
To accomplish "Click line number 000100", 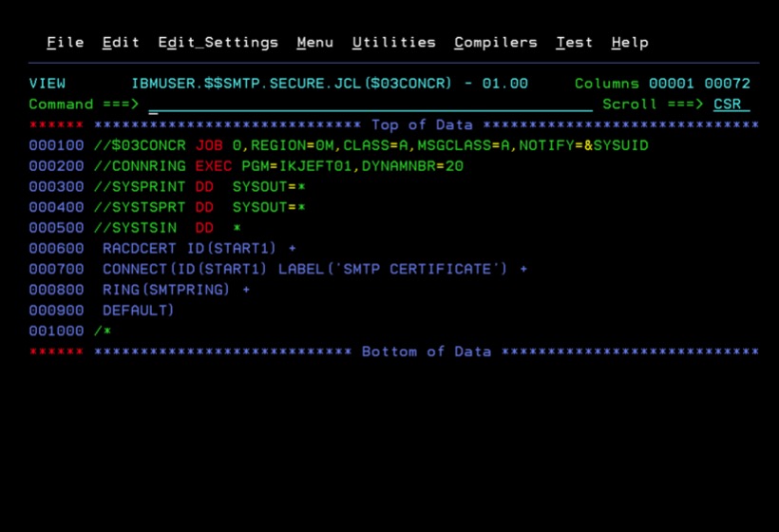I will coord(56,145).
